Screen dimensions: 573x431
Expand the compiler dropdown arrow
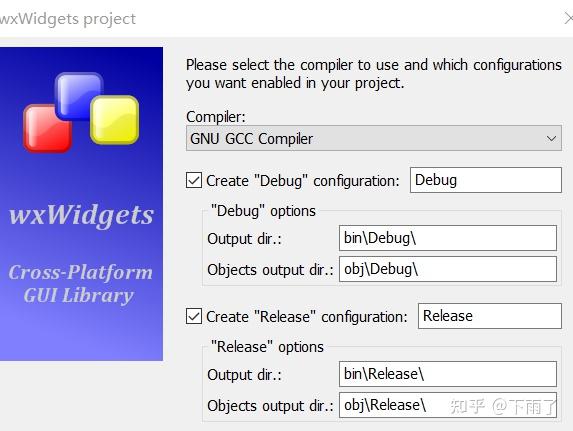551,139
